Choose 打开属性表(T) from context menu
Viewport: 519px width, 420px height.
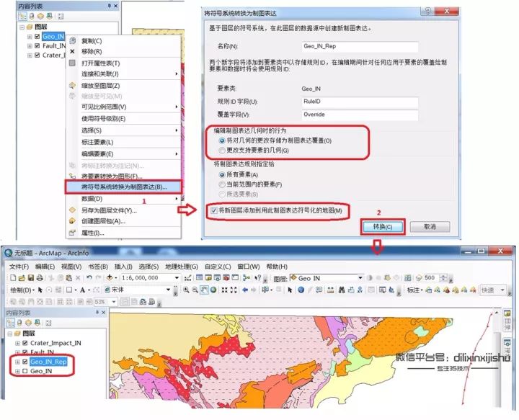[124, 63]
